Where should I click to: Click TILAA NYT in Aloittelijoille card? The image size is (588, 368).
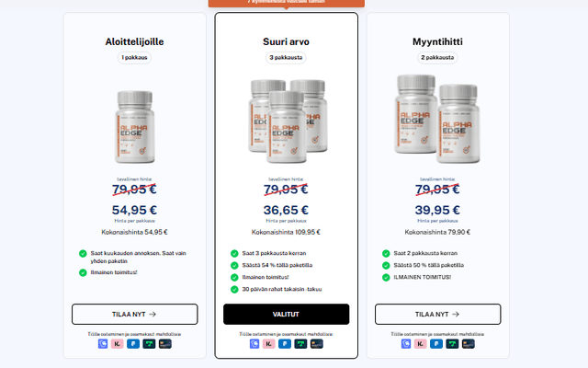[x=135, y=315]
